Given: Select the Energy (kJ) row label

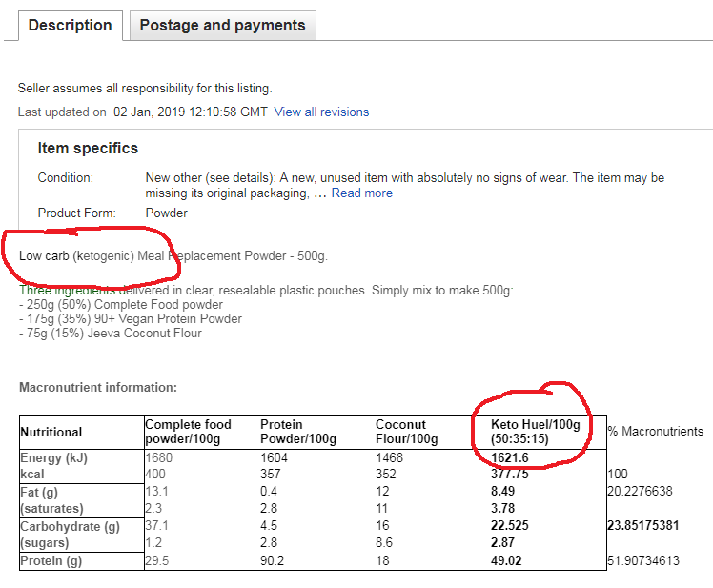Looking at the screenshot, I should tap(54, 458).
